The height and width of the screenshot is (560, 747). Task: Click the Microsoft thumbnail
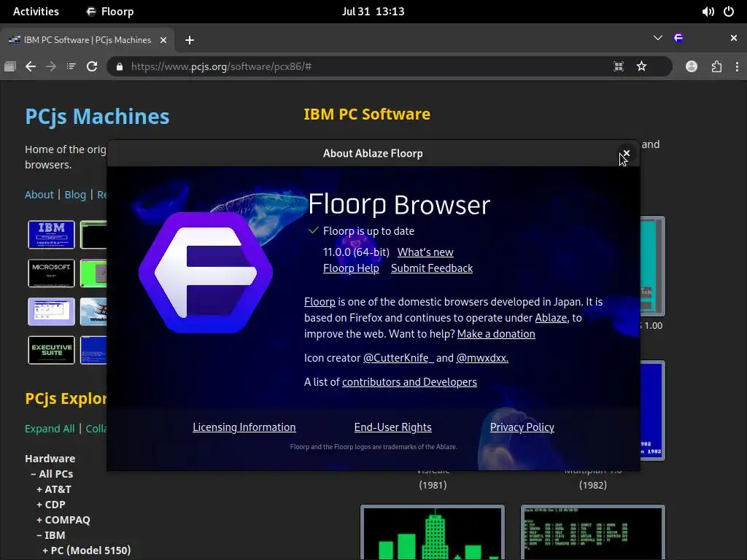tap(52, 273)
